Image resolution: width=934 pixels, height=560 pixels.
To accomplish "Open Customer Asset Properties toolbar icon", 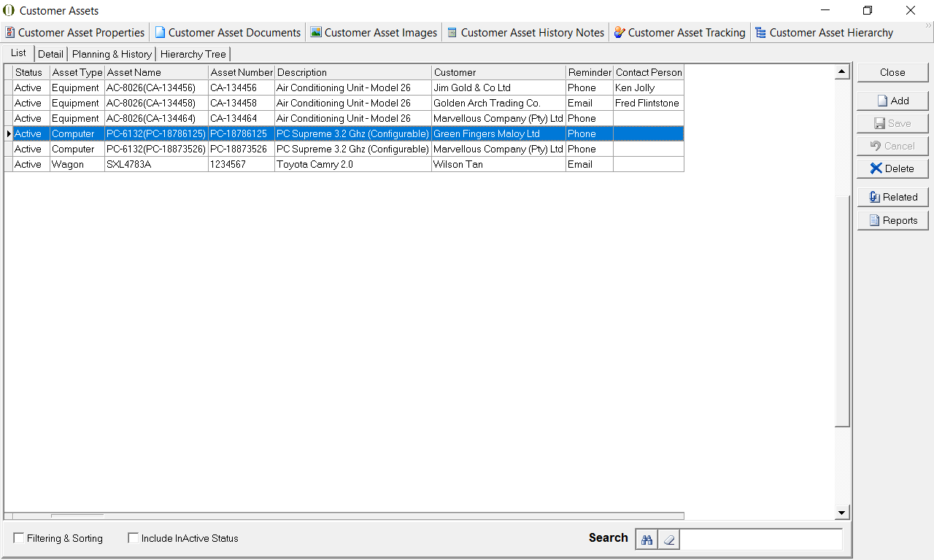I will click(x=10, y=32).
